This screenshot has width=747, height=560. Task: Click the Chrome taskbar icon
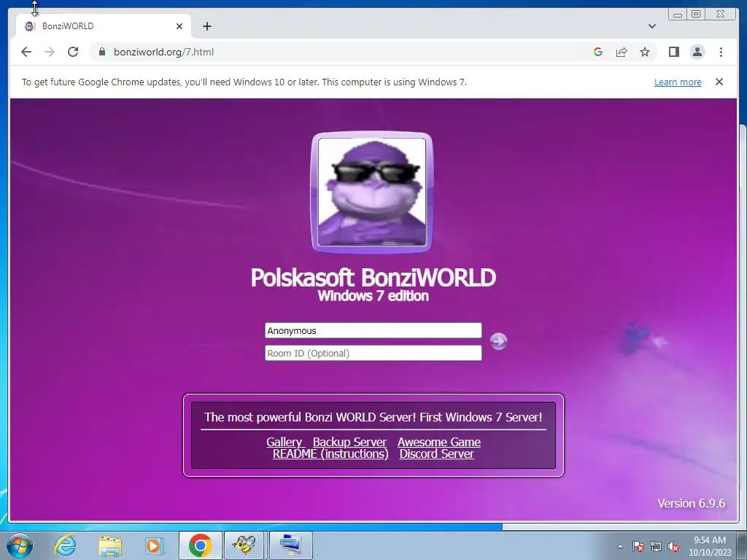[x=200, y=545]
